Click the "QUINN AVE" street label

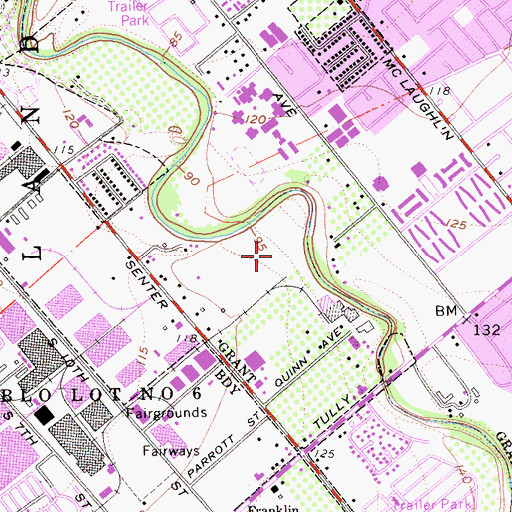[309, 357]
